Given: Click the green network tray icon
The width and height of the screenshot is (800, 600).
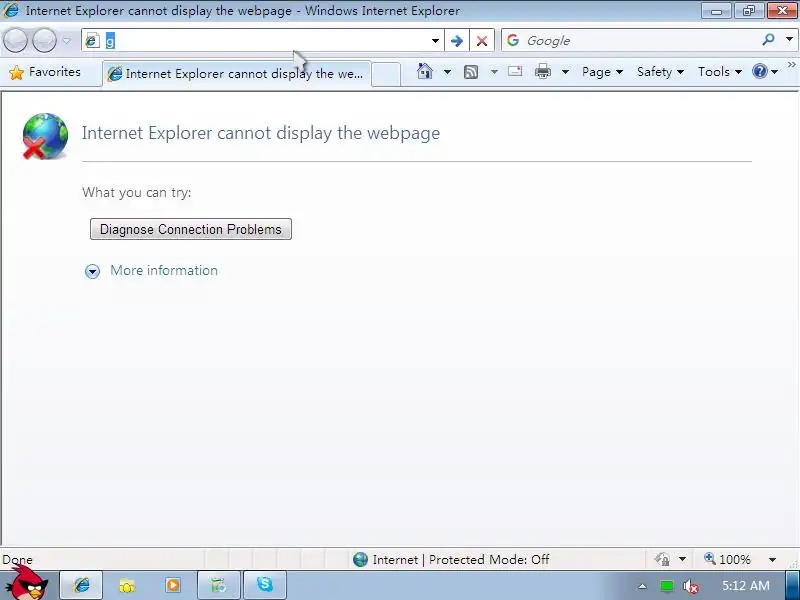Looking at the screenshot, I should coord(666,585).
